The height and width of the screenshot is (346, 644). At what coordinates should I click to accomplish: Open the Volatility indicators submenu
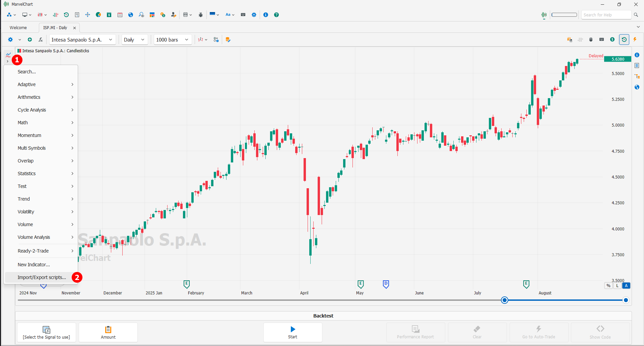[41, 212]
